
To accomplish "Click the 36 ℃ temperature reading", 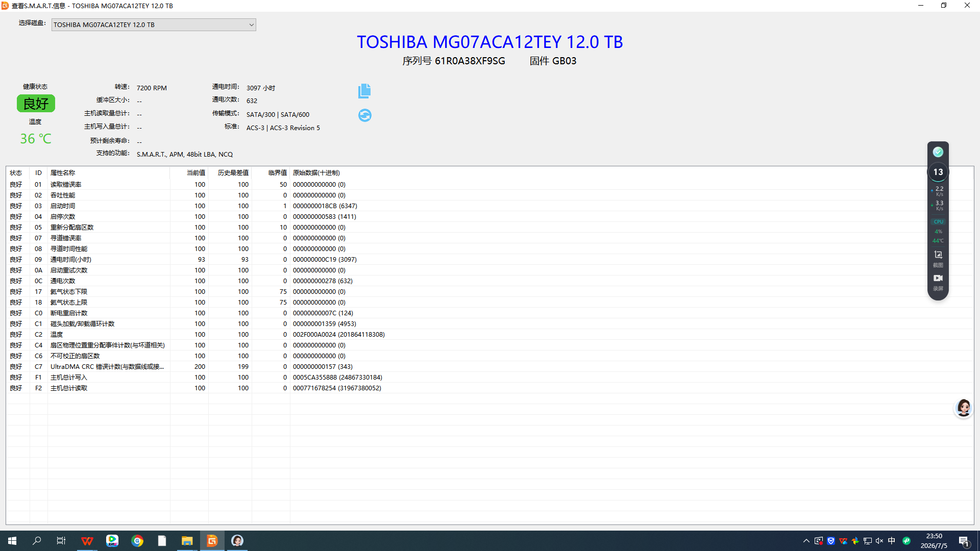I will point(36,139).
